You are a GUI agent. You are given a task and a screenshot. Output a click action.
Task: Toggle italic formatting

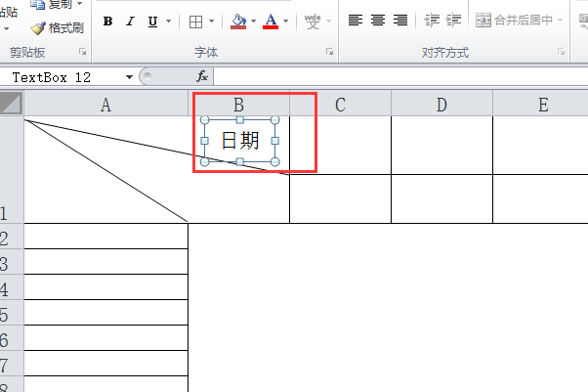[x=130, y=22]
